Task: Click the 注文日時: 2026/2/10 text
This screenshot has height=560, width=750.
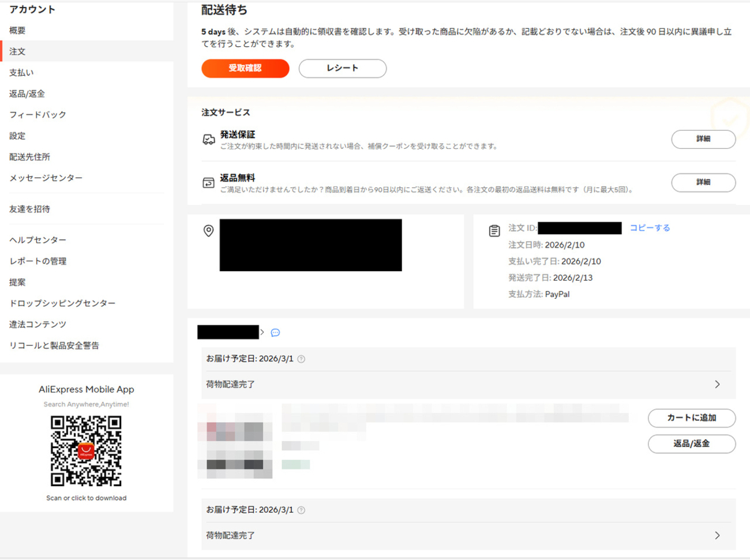Action: pos(546,245)
